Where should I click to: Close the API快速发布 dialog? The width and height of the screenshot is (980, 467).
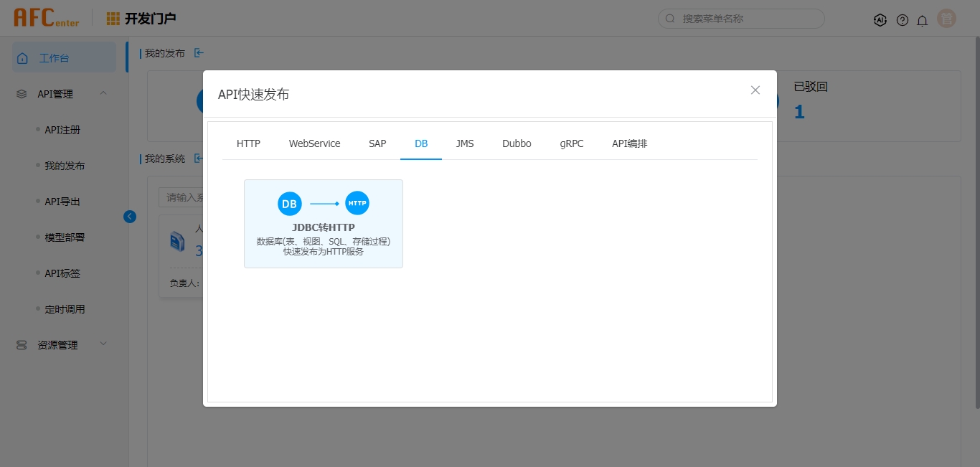click(755, 90)
